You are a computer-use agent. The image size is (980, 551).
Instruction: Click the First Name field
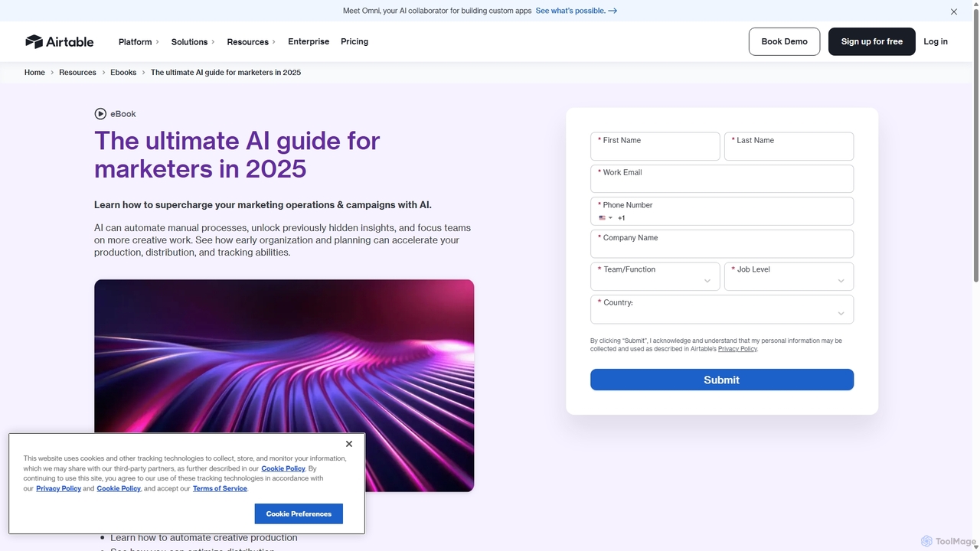click(x=655, y=146)
